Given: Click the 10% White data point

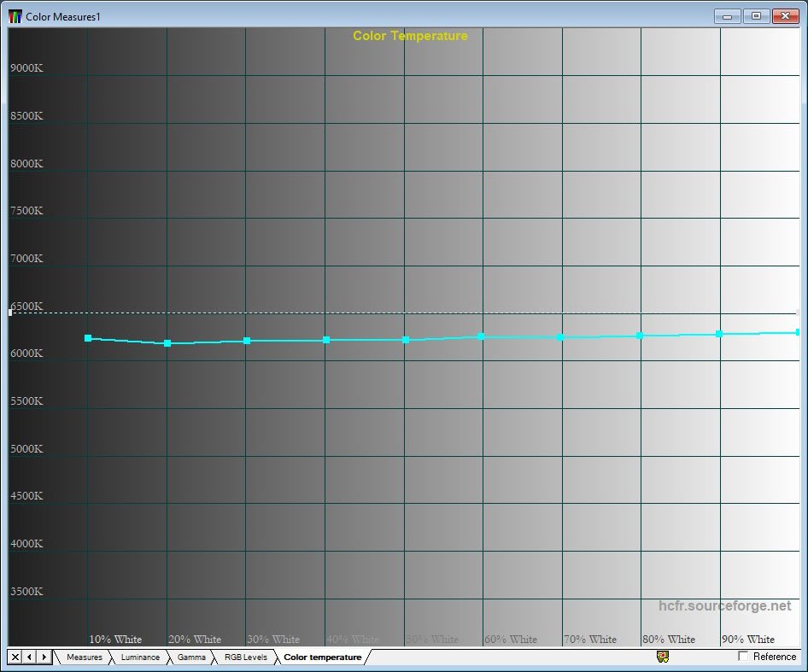Looking at the screenshot, I should (88, 338).
